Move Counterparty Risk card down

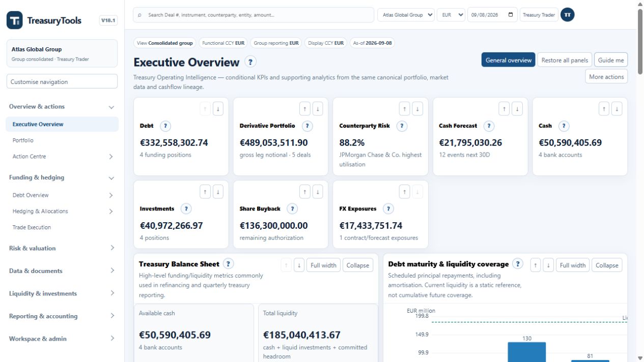click(x=417, y=108)
